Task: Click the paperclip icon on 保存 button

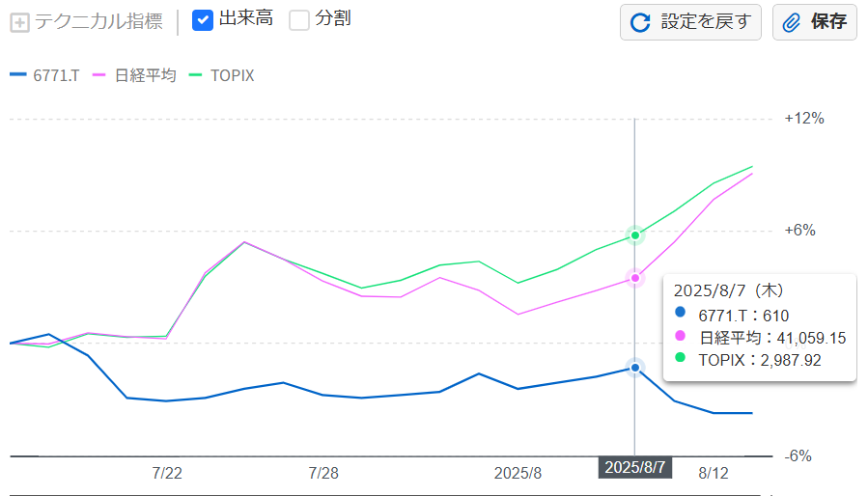Action: click(793, 22)
